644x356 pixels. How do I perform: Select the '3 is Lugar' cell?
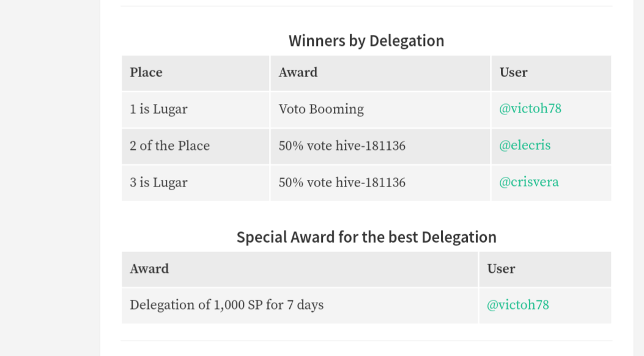[196, 183]
